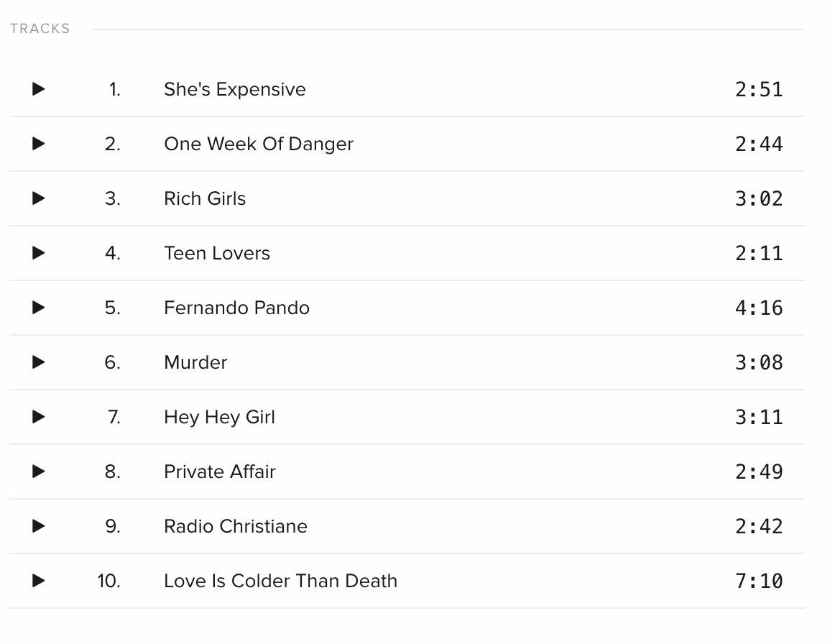Open the Fernando Pando title link

237,308
